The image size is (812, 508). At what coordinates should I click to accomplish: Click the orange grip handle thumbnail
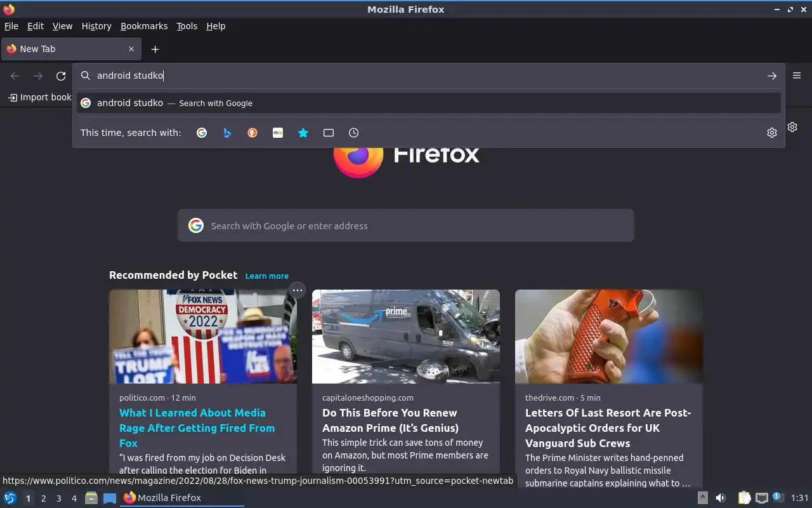coord(609,337)
